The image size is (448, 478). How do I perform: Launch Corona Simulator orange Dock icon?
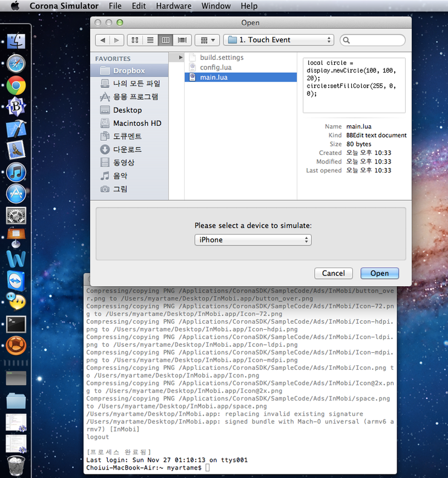tap(16, 345)
